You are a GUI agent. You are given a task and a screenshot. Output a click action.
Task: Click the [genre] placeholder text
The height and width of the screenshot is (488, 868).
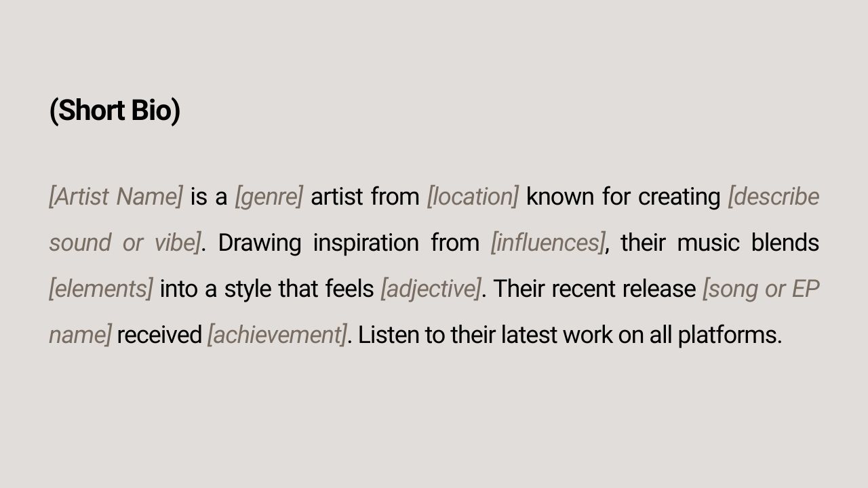[269, 197]
